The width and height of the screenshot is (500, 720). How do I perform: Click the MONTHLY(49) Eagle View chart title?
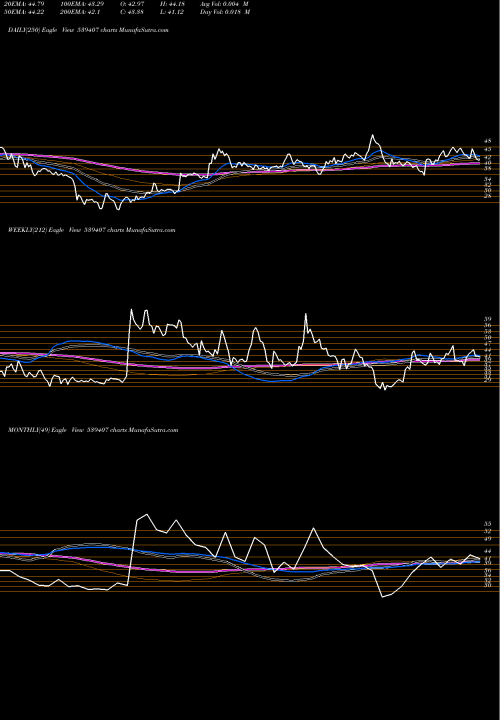tap(93, 430)
